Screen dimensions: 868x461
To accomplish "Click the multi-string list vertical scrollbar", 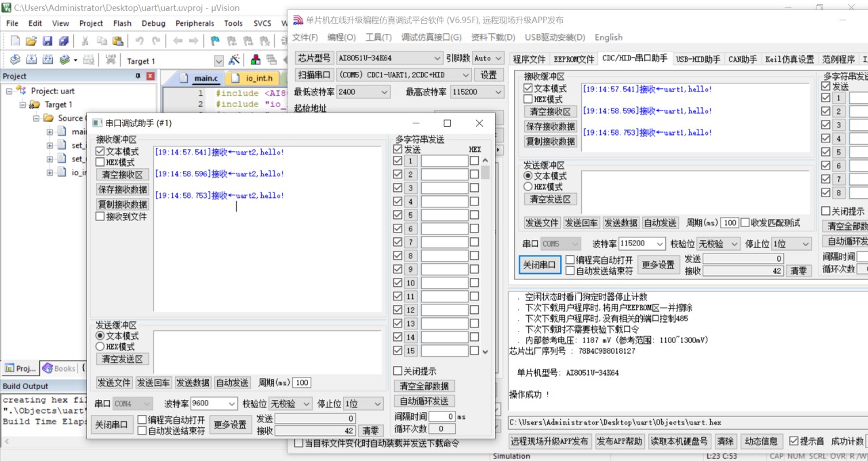I will coord(485,258).
